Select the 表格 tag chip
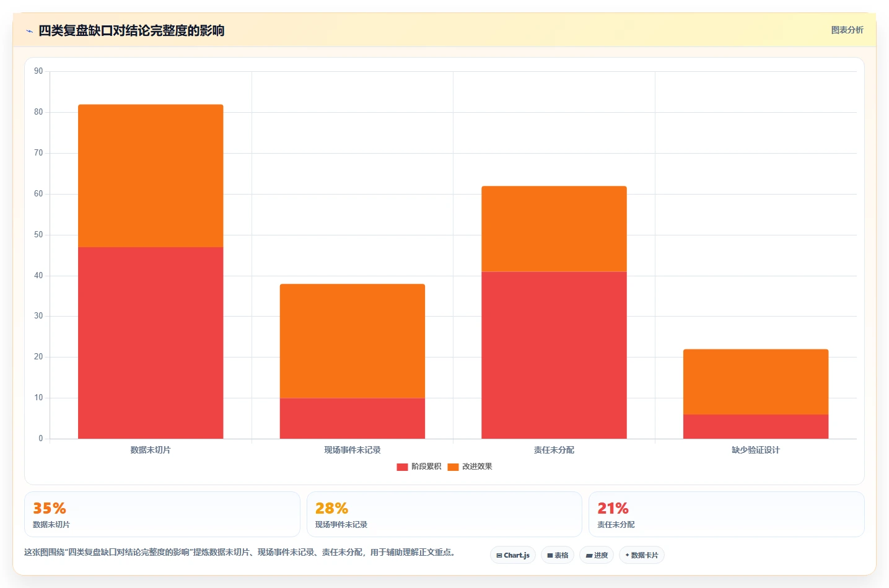 [558, 555]
